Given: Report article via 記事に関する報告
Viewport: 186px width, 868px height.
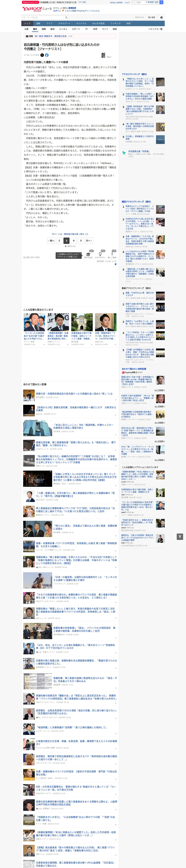Looking at the screenshot, I should point(31,258).
